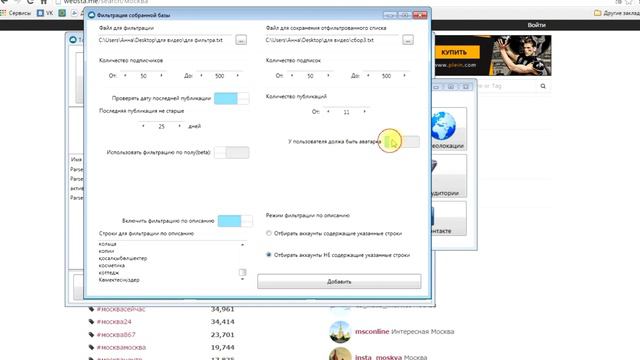Viewport: 640px width, 360px height.
Task: Decrease maximum subscribers count from 500
Action: (x=201, y=76)
